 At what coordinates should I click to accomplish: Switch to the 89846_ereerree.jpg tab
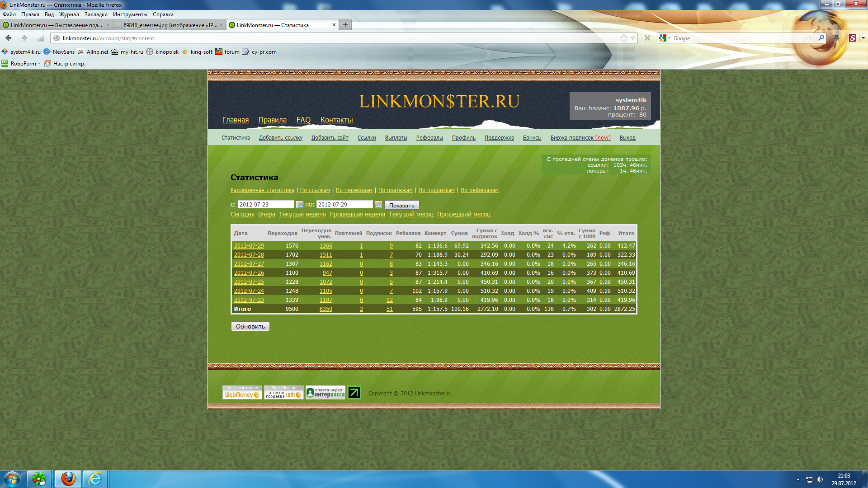coord(170,25)
